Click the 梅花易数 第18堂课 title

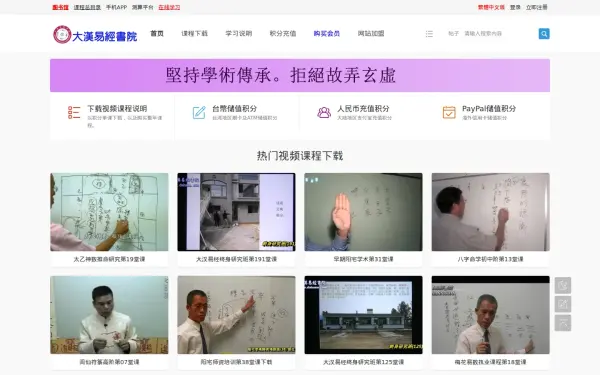tap(491, 362)
